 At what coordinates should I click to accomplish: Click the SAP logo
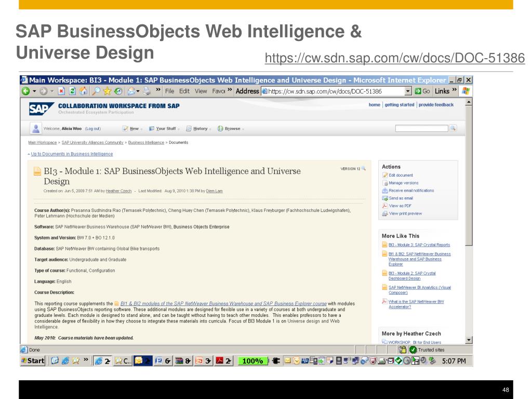42,109
